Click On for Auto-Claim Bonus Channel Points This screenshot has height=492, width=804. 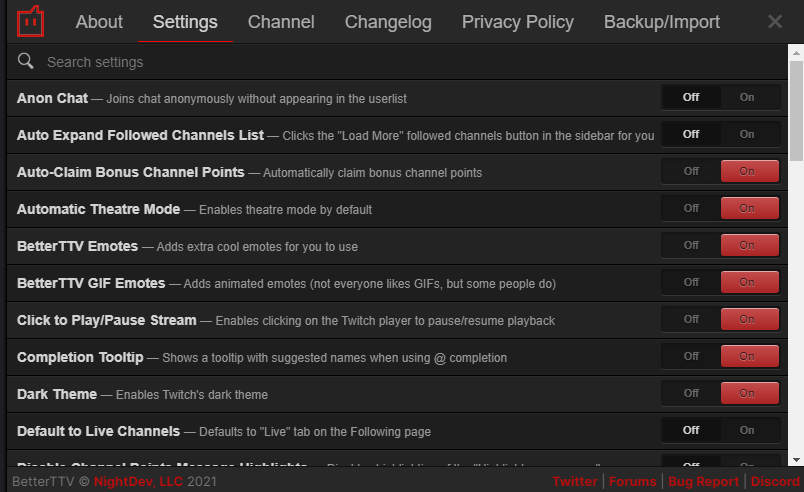coord(750,171)
